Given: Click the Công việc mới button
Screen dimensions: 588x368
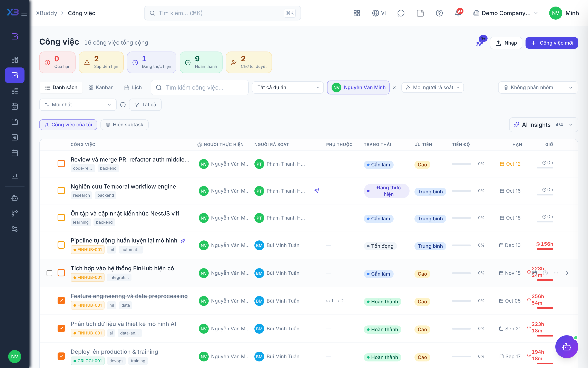Looking at the screenshot, I should click(552, 43).
